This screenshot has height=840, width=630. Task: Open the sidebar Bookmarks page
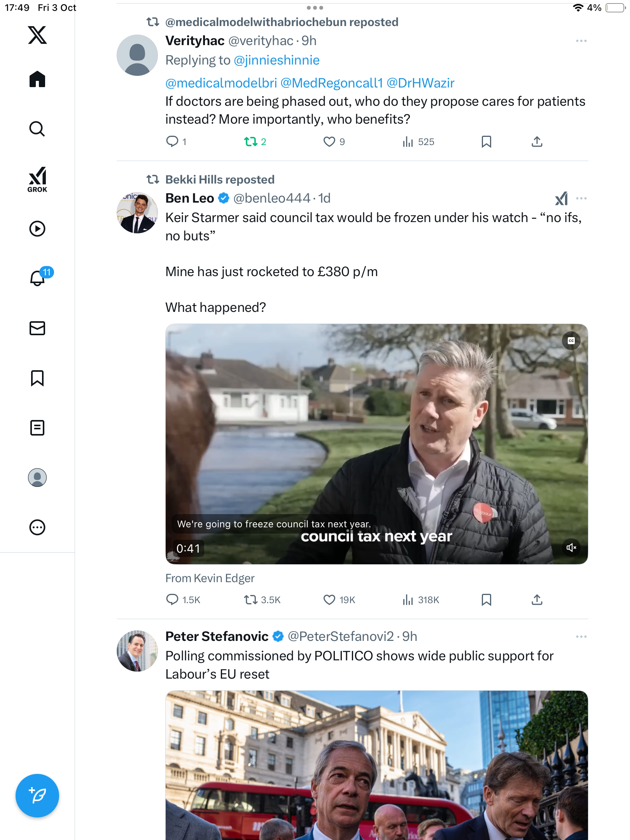tap(37, 378)
